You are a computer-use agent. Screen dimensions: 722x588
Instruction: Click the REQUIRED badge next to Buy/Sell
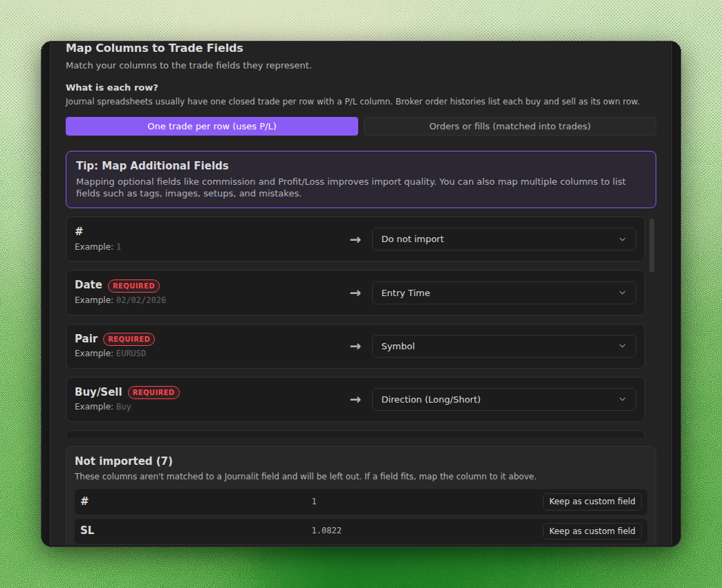154,392
